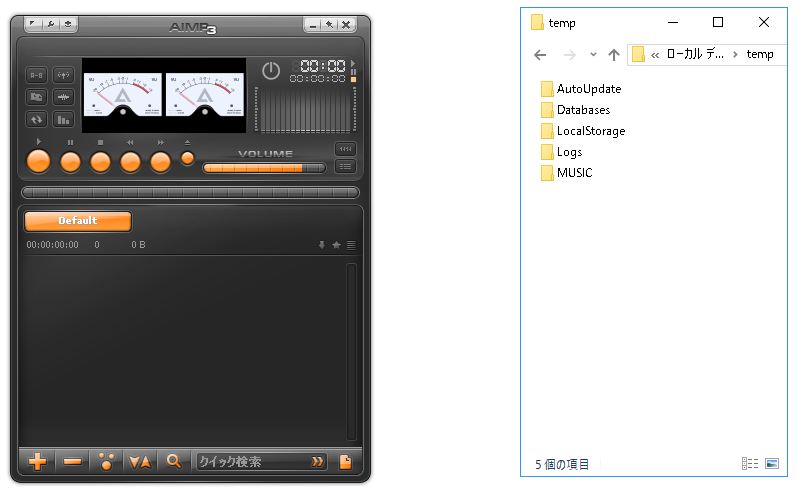Open sort options triangle button

click(140, 462)
